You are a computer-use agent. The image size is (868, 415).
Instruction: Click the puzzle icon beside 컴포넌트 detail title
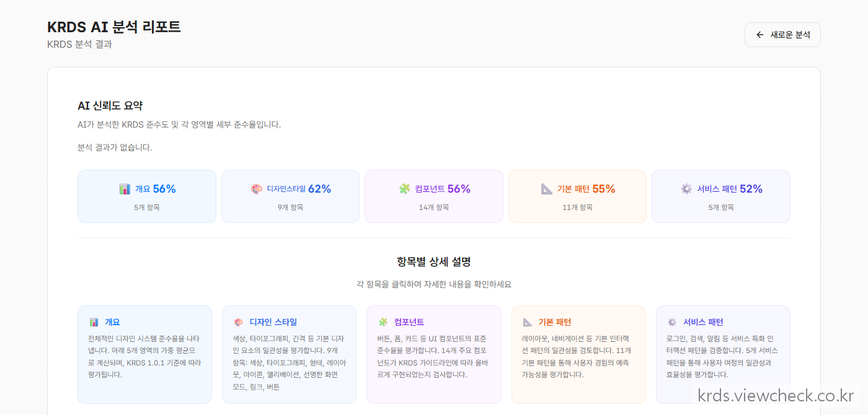(383, 322)
